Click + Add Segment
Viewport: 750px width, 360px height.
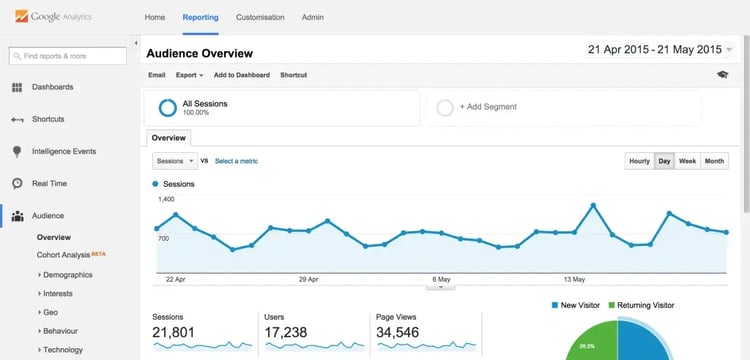click(x=488, y=107)
